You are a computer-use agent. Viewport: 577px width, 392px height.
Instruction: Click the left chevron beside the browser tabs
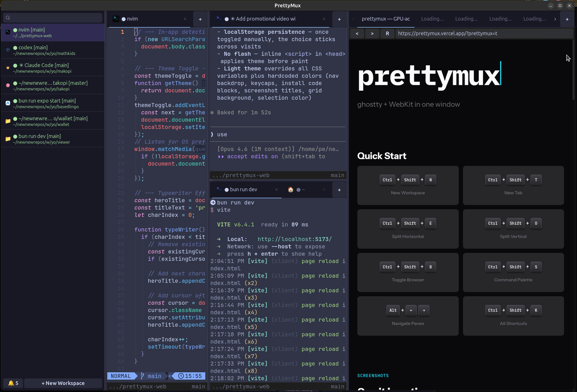click(353, 19)
